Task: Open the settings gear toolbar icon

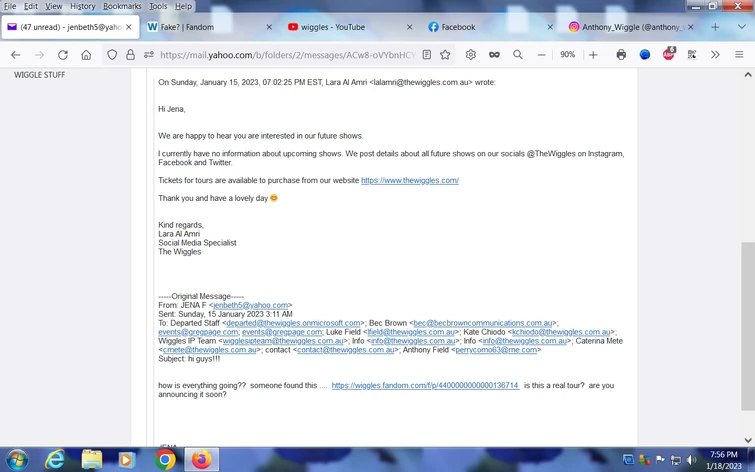Action: coord(471,55)
